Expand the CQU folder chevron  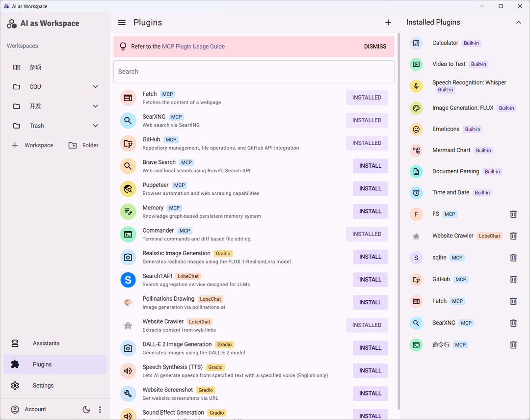pyautogui.click(x=95, y=87)
